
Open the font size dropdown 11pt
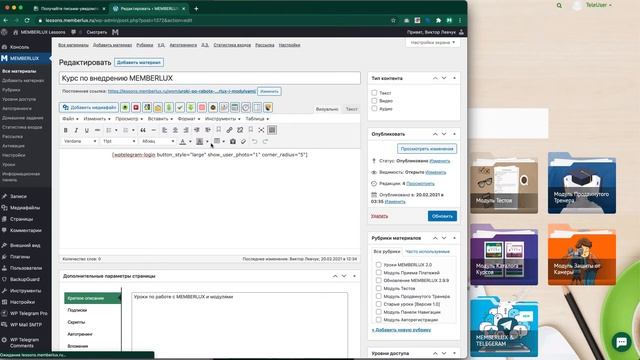[119, 141]
